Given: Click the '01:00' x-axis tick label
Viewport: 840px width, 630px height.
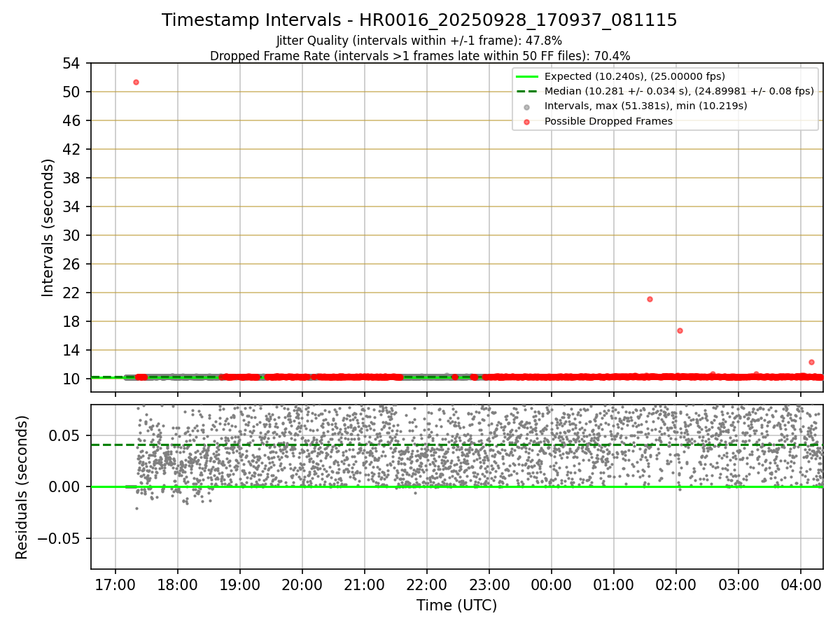Looking at the screenshot, I should pos(613,585).
